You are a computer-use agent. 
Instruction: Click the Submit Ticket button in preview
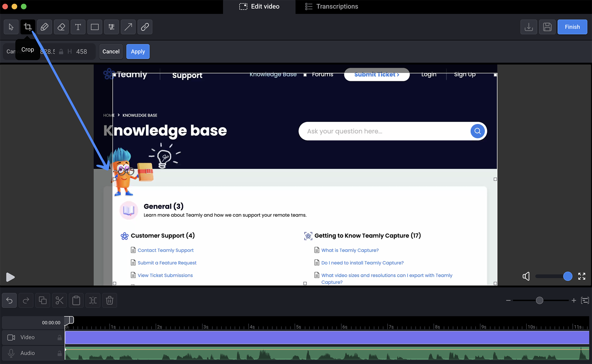tap(377, 75)
